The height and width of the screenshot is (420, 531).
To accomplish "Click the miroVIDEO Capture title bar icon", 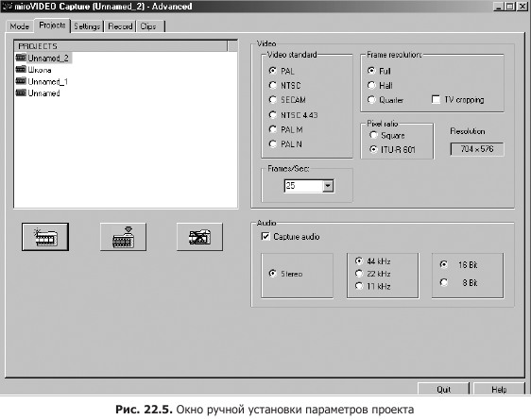I will (x=8, y=6).
